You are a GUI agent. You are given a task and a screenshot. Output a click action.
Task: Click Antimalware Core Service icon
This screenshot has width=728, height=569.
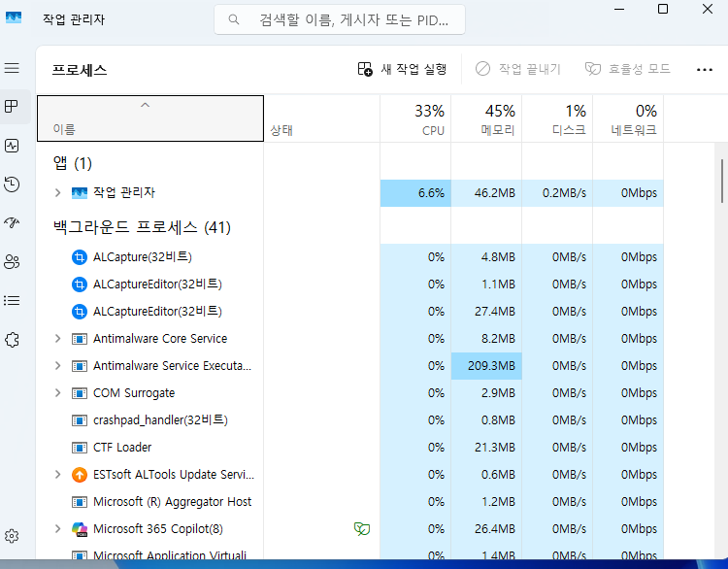click(80, 339)
